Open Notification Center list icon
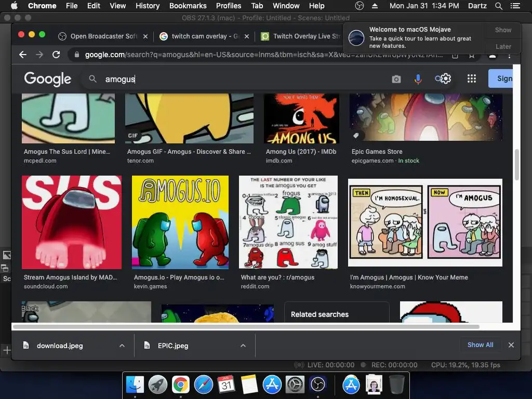The width and height of the screenshot is (532, 399). click(x=515, y=6)
